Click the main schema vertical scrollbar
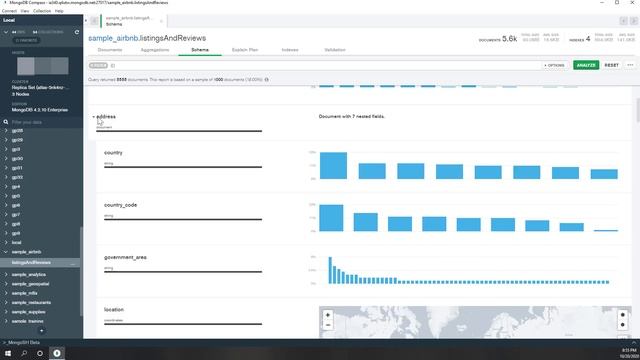 (638, 110)
